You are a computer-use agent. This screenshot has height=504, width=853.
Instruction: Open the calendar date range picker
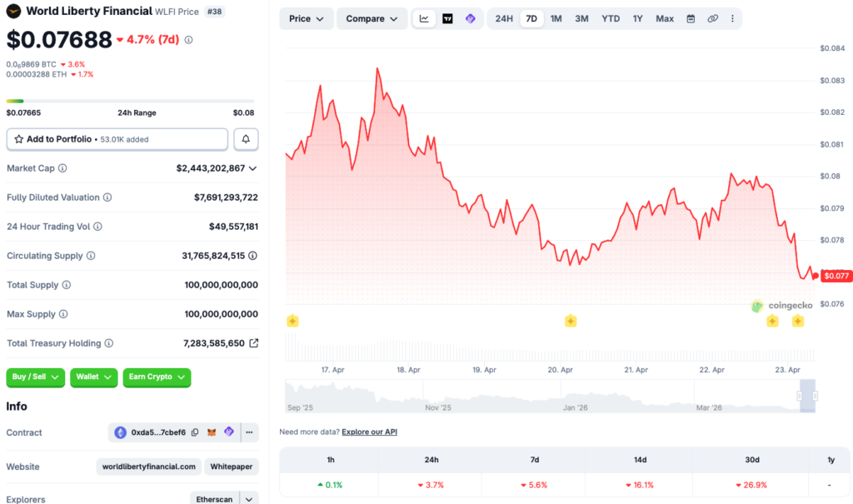[x=691, y=18]
